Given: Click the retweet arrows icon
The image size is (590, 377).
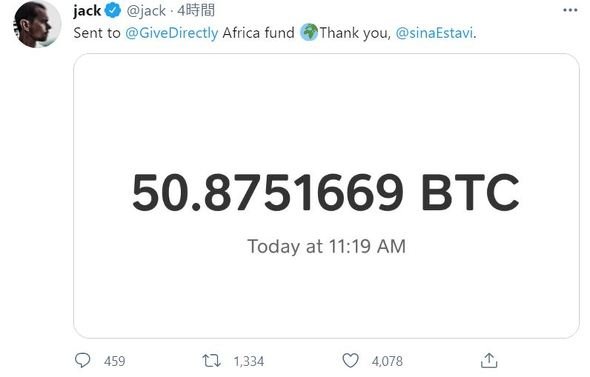Looking at the screenshot, I should tap(211, 361).
